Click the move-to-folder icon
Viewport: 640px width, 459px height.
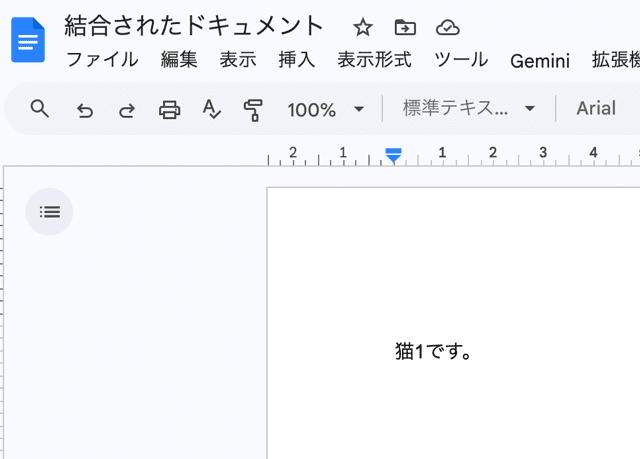[x=405, y=27]
